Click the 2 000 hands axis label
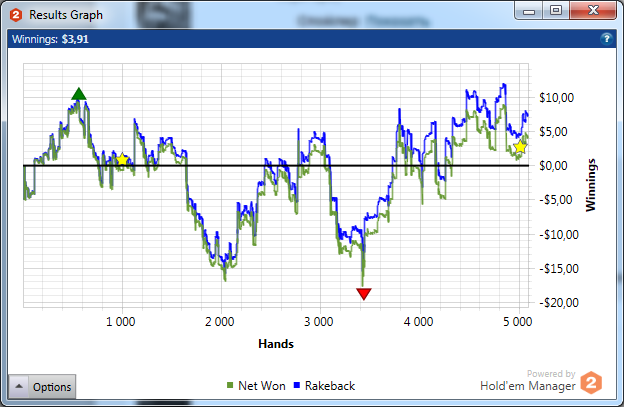Image resolution: width=624 pixels, height=407 pixels. pyautogui.click(x=220, y=321)
